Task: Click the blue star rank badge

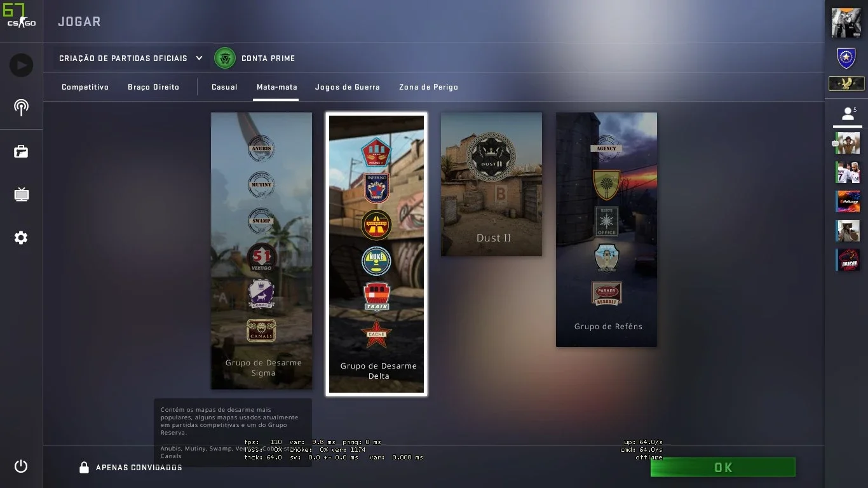Action: pyautogui.click(x=846, y=58)
